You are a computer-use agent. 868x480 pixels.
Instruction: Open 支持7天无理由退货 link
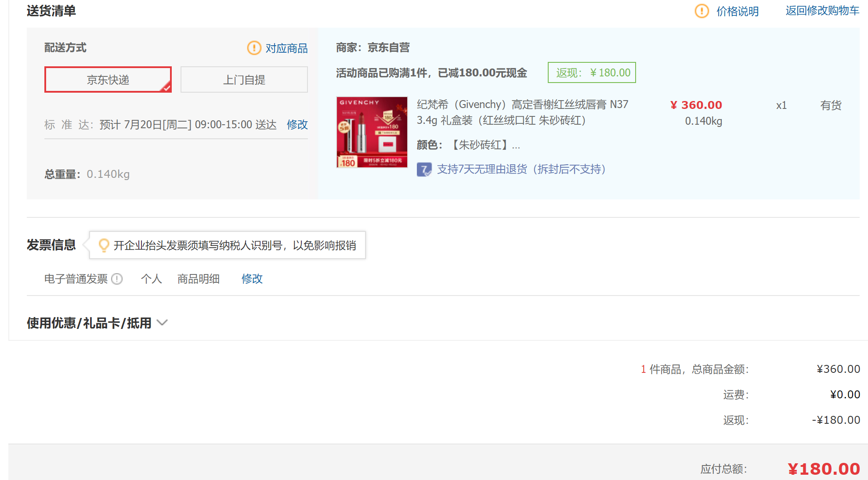[x=521, y=169]
